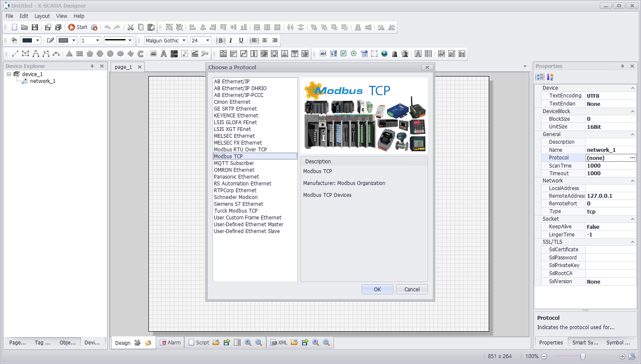Viewport: 641px width, 364px height.
Task: Collapse device_1 tree node
Action: click(9, 74)
